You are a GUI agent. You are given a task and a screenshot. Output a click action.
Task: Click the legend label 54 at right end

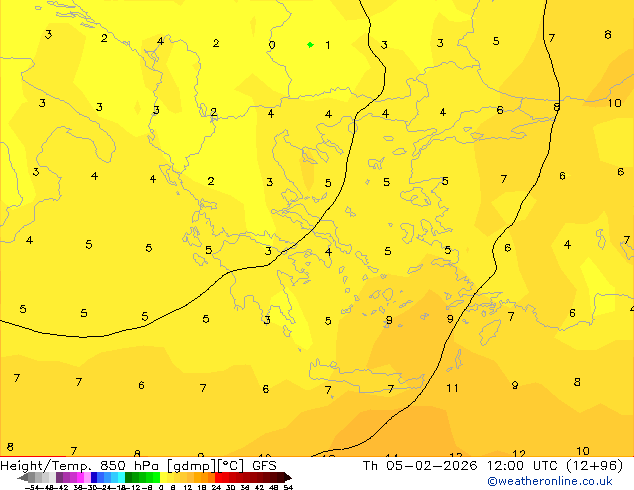(x=288, y=488)
